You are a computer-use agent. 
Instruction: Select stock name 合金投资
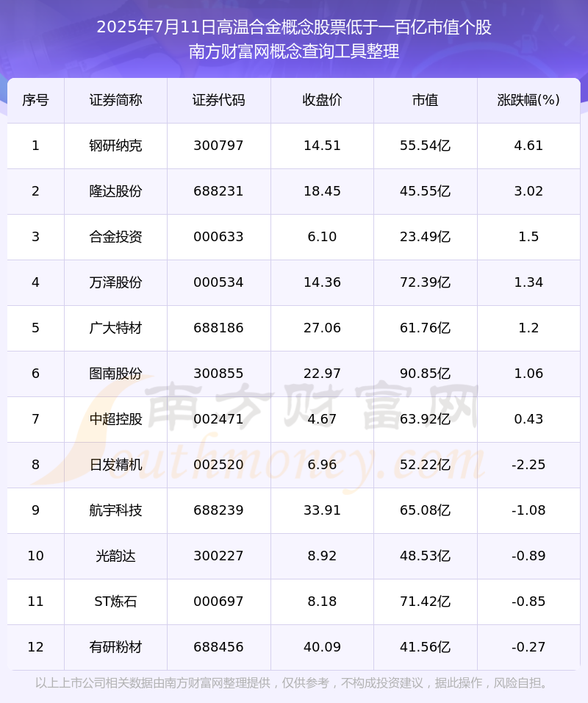[115, 237]
